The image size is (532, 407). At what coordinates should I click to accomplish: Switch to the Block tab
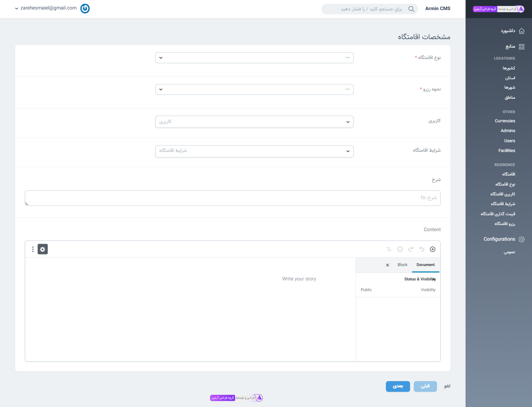402,265
